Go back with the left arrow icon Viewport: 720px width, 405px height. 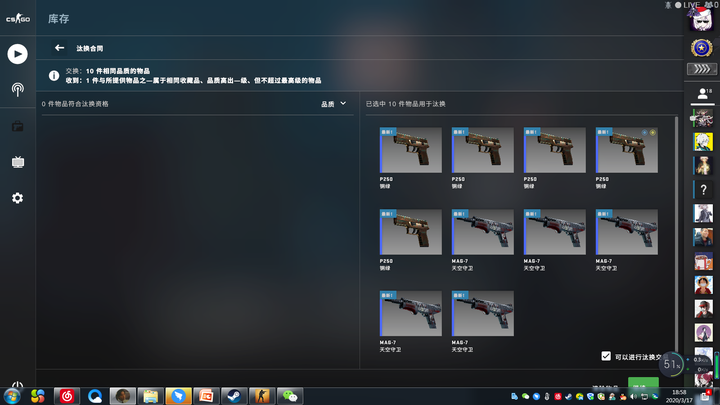coord(59,48)
